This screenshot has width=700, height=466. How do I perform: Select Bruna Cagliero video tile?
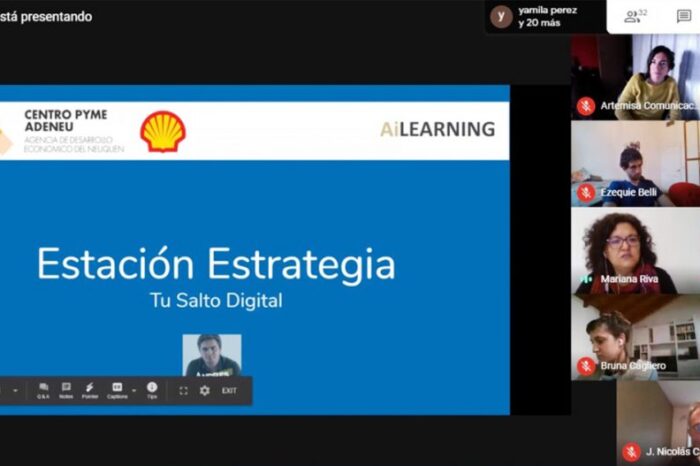click(x=635, y=337)
